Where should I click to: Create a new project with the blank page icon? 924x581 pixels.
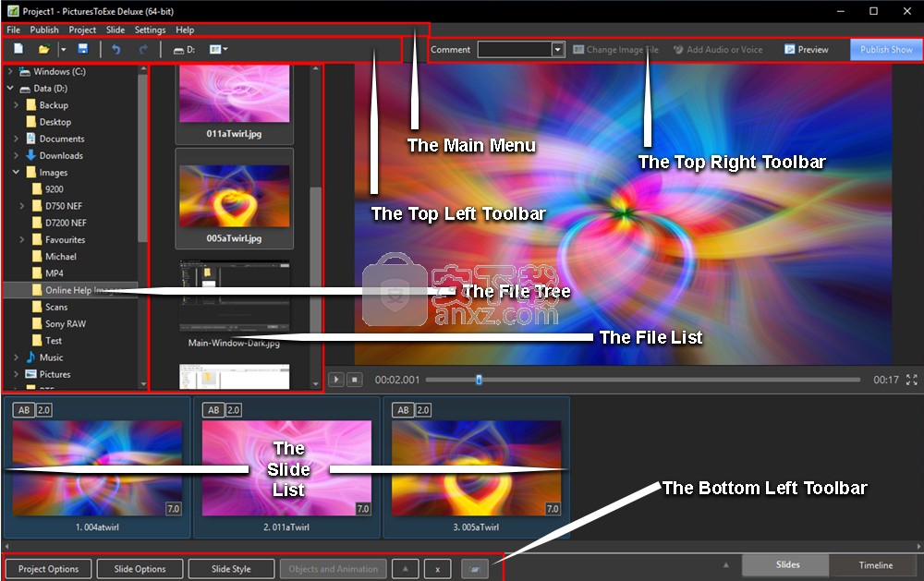pyautogui.click(x=18, y=49)
